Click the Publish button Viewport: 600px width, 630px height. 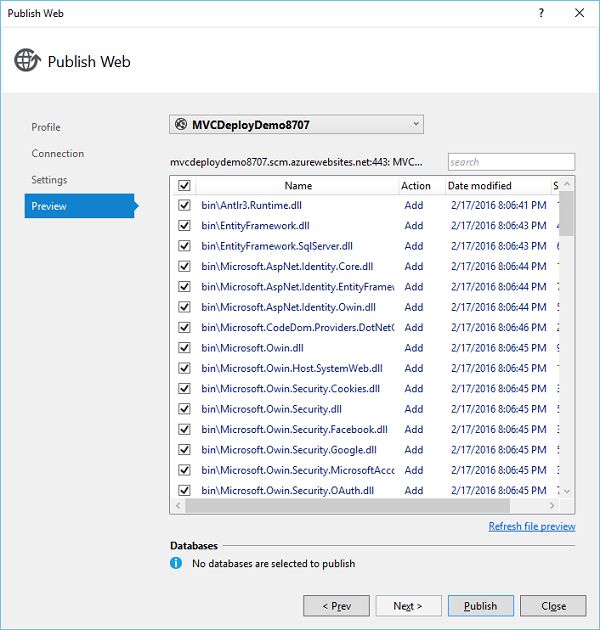tap(480, 606)
